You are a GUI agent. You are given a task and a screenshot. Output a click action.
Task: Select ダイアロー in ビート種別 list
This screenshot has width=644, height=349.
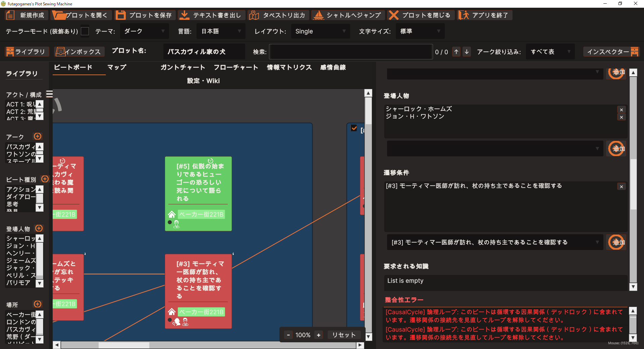[x=21, y=197]
